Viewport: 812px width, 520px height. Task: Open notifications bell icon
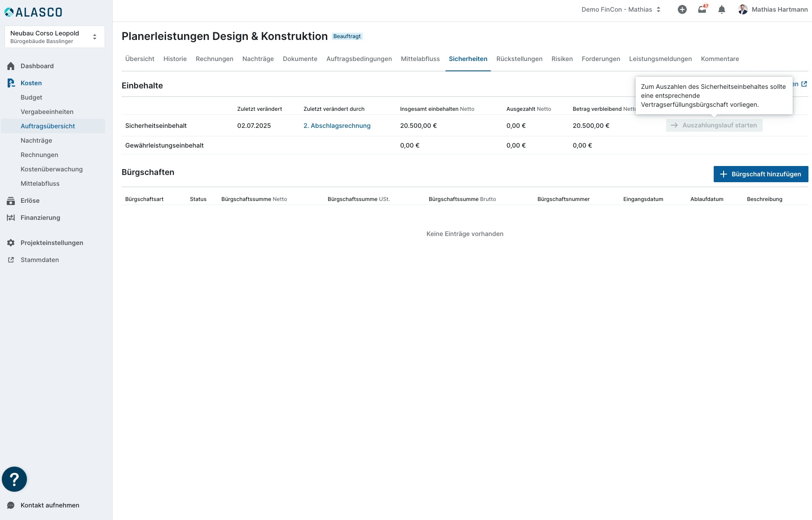[722, 9]
